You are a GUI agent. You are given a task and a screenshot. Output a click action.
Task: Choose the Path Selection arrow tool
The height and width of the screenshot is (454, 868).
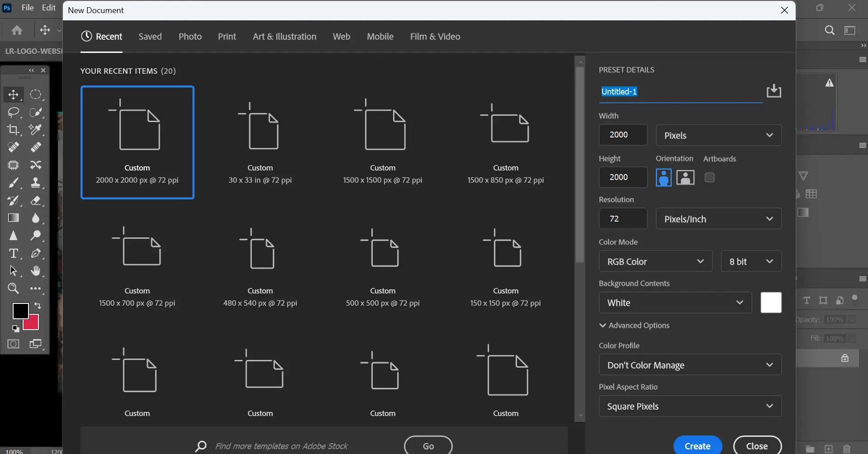pos(13,271)
